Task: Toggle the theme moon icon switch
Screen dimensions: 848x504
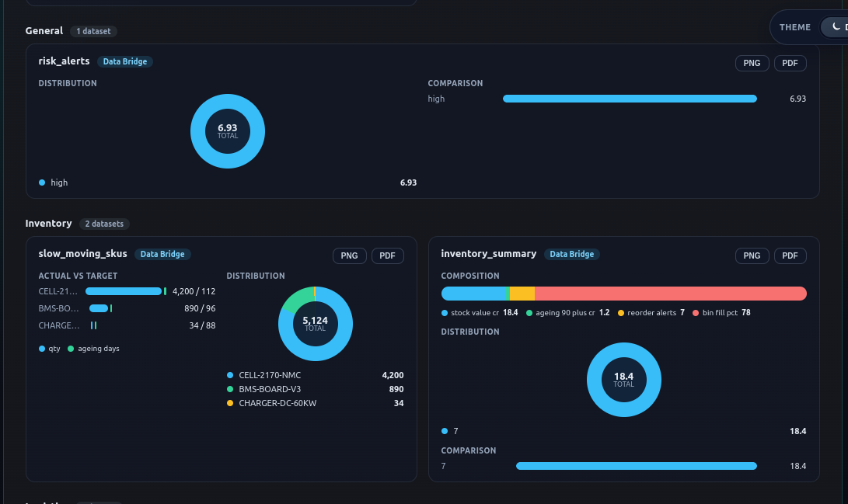Action: [835, 27]
